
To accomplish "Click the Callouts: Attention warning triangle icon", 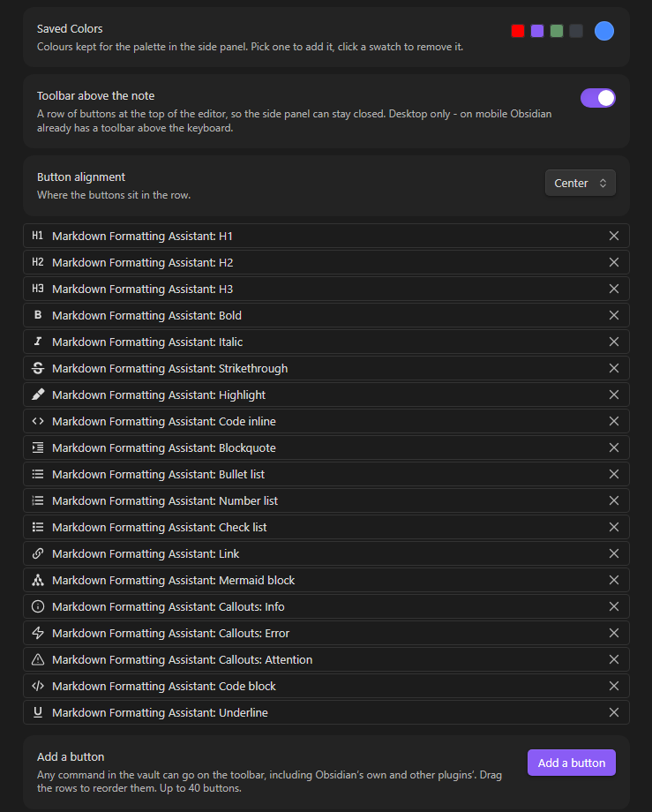I will point(38,659).
